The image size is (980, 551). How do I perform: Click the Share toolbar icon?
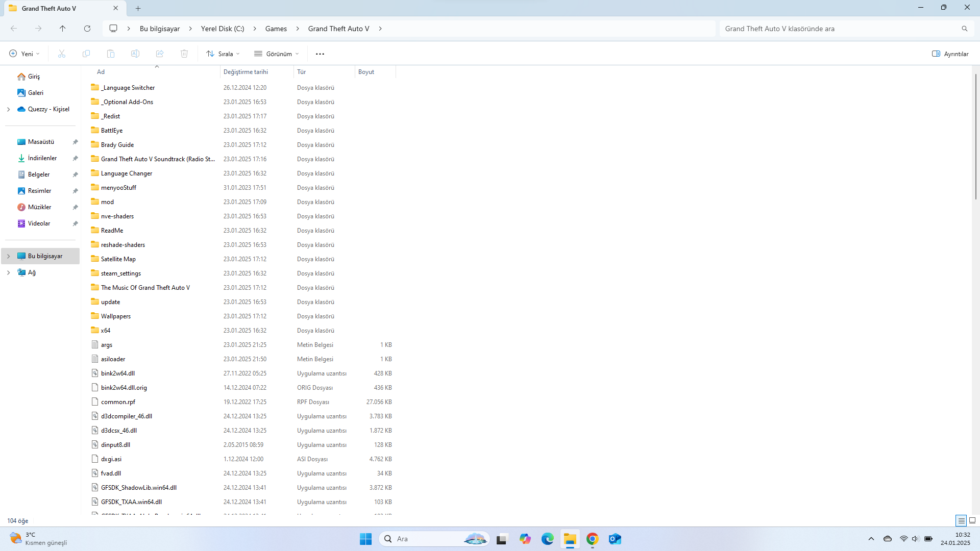(160, 54)
